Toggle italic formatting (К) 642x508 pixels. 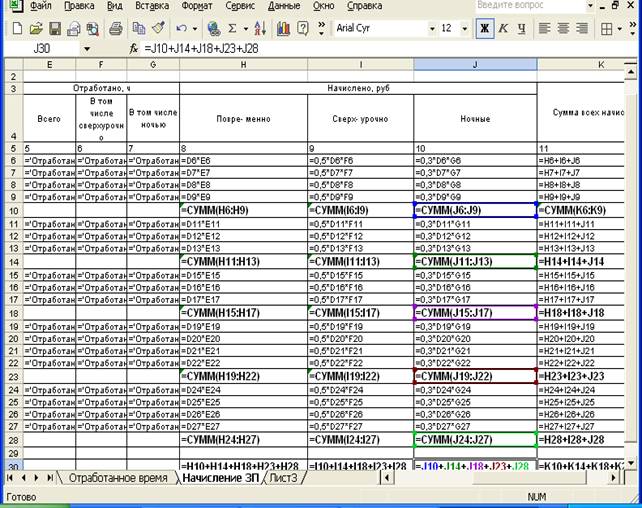(x=505, y=29)
